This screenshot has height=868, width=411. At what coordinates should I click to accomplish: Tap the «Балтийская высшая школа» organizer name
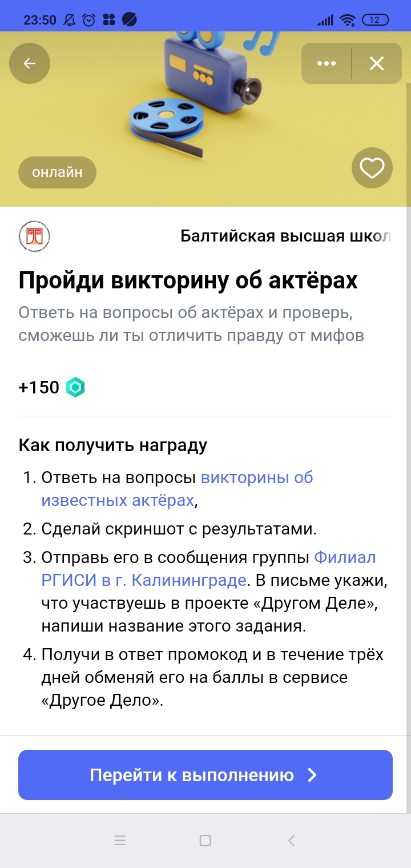pos(285,236)
